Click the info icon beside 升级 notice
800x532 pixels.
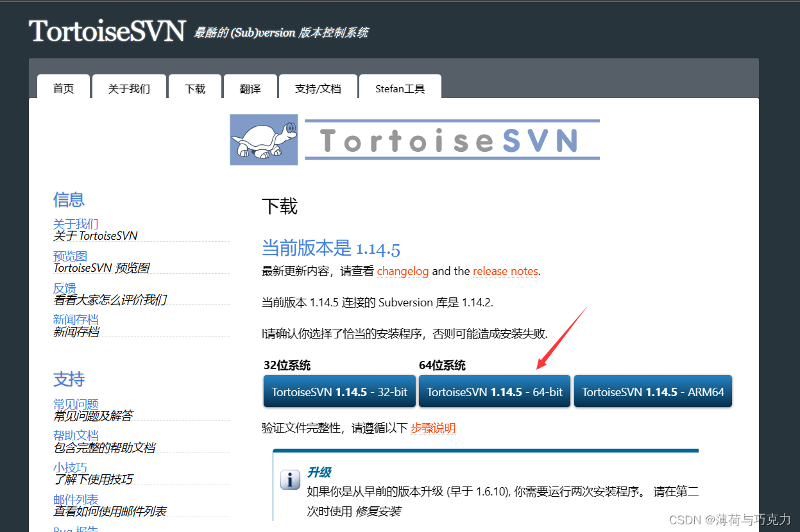[x=291, y=479]
